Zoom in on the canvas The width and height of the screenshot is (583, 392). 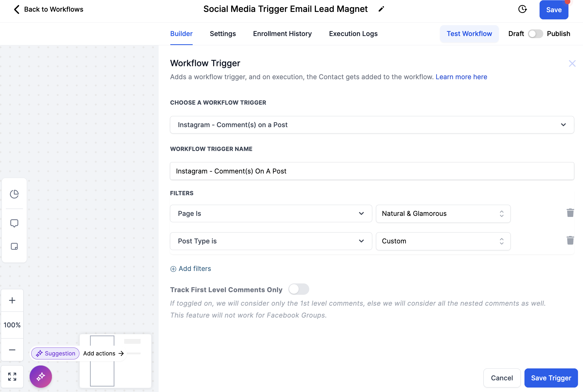tap(12, 300)
